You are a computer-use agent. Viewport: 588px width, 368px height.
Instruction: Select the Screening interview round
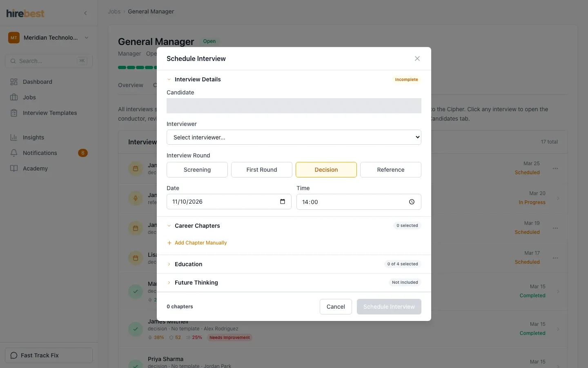197,170
